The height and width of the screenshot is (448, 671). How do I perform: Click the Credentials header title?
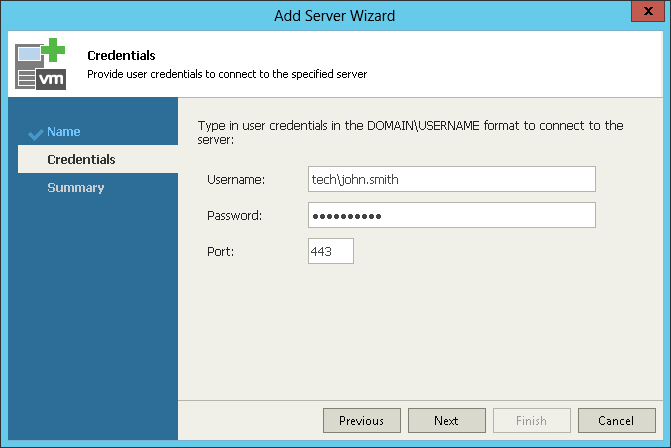pyautogui.click(x=121, y=56)
